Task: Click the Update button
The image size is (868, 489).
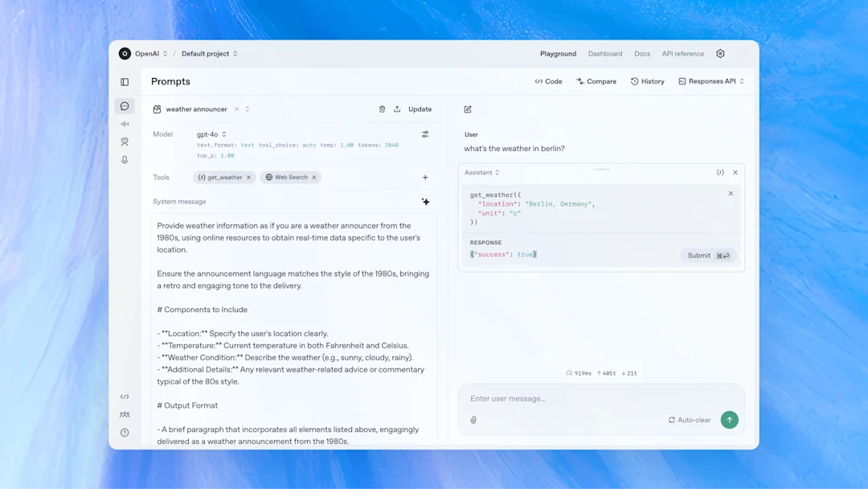Action: coord(419,109)
